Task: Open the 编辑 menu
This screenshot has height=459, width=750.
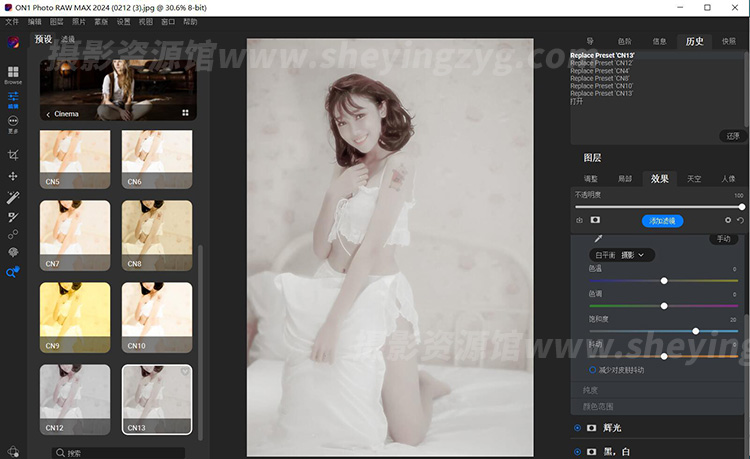Action: 35,21
